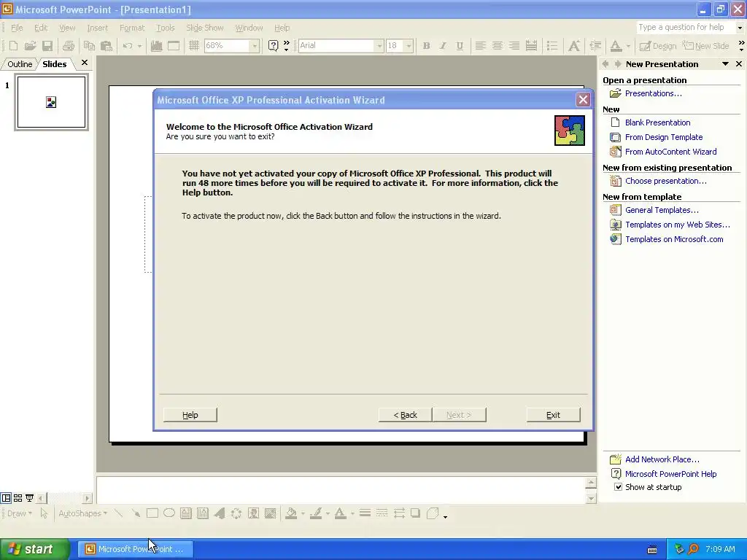Screen dimensions: 747x560
Task: Open the Fill Color dropdown arrow
Action: point(303,513)
